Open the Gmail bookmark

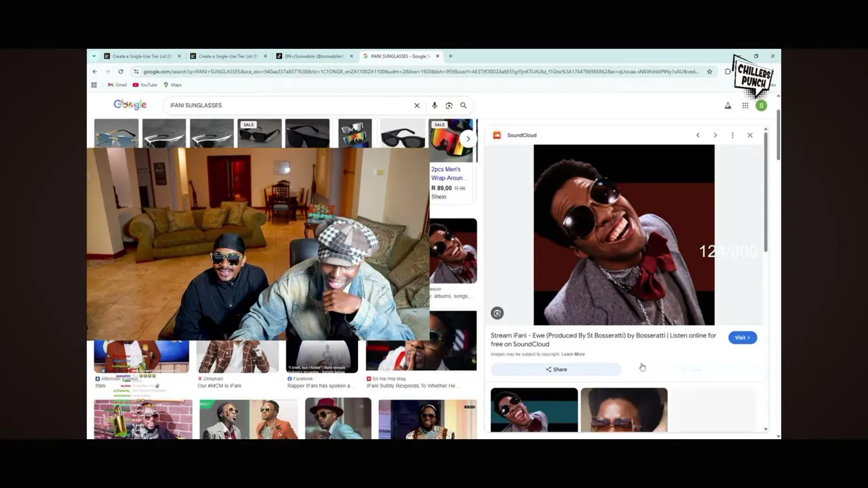[117, 85]
